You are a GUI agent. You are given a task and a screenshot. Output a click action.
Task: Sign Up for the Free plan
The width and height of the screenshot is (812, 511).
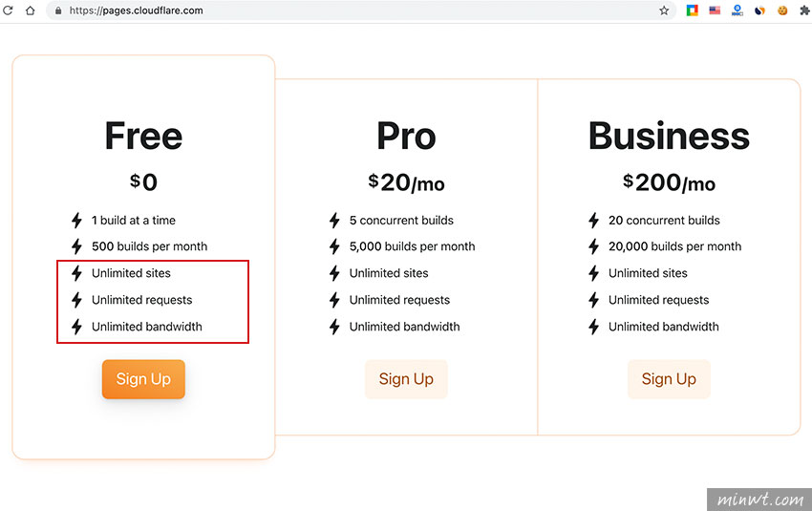(x=143, y=379)
